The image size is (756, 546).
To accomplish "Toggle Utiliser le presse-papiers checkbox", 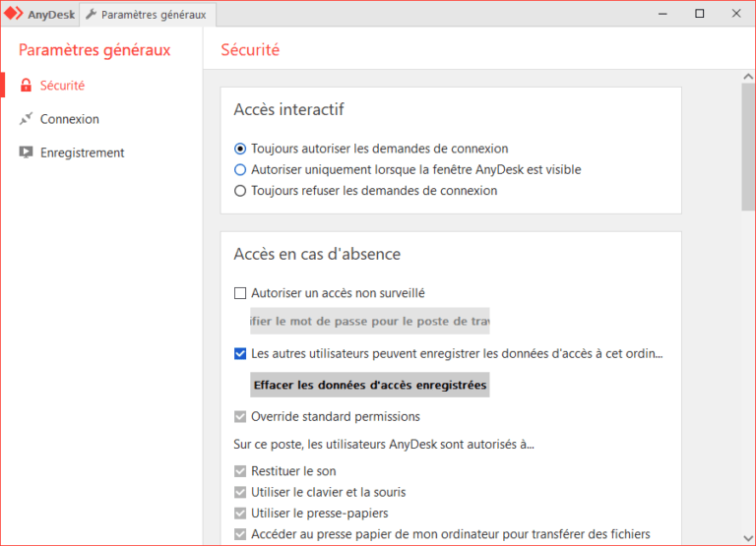I will 240,514.
